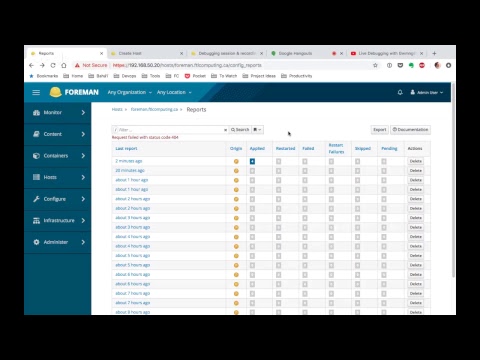Screen dimensions: 480x360
Task: Open the Any Location dropdown
Action: 174,92
